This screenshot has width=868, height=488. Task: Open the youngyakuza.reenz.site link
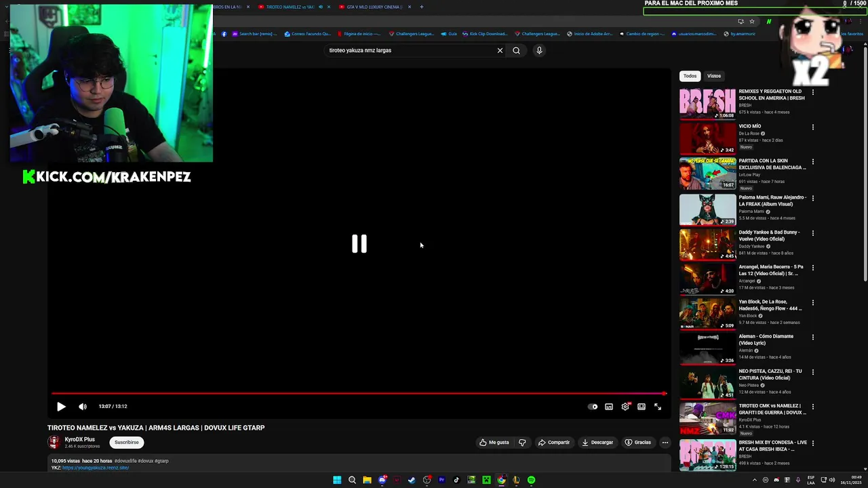click(x=96, y=468)
